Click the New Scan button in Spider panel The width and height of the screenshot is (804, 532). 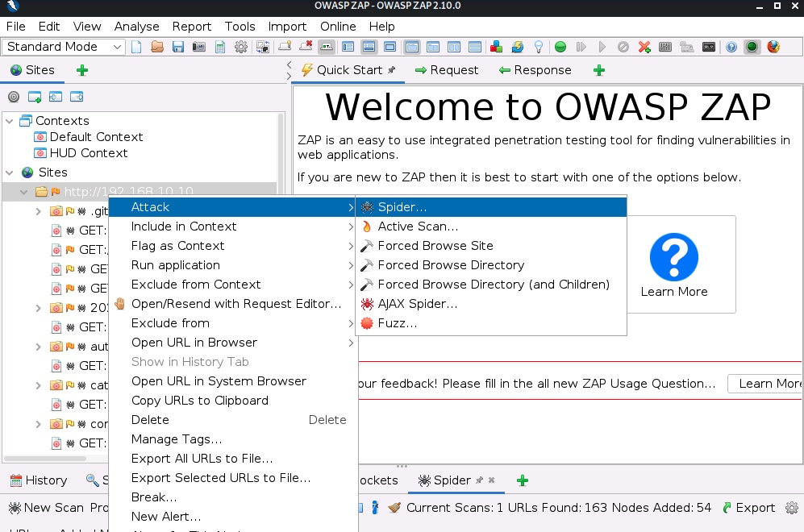pyautogui.click(x=46, y=508)
